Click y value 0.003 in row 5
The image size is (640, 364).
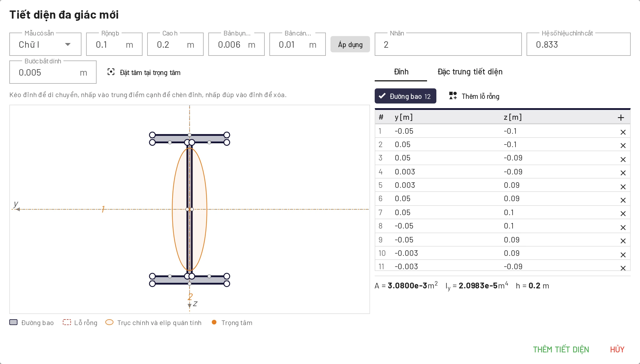405,185
